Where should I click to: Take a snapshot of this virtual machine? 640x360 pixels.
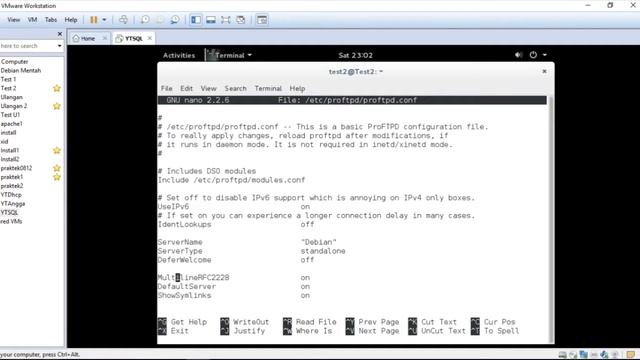coord(144,20)
